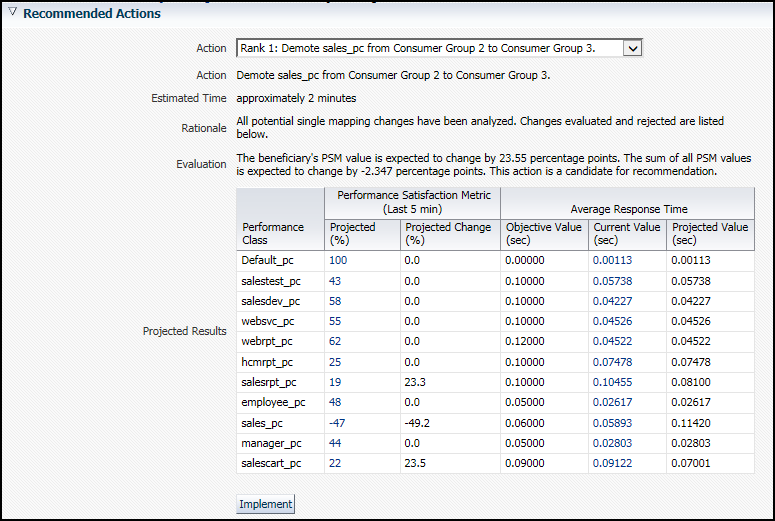This screenshot has width=775, height=521.
Task: Click the Projected Change (%) column header
Action: pos(448,233)
